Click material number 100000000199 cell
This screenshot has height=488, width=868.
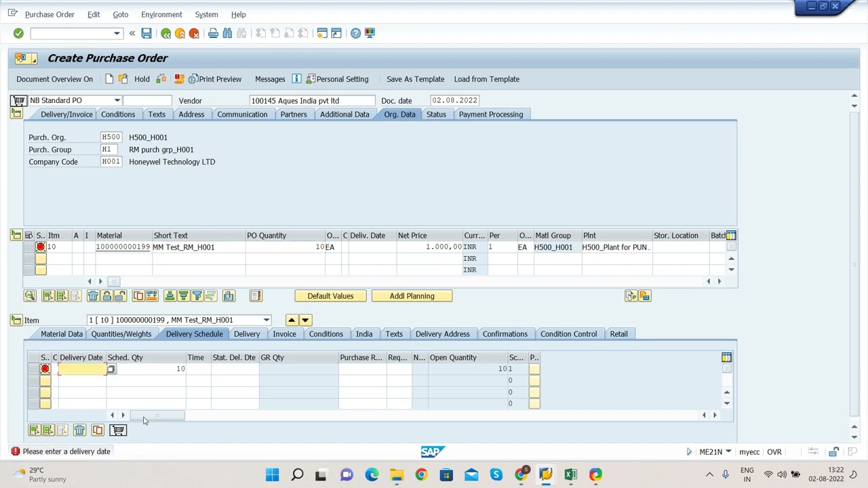click(123, 247)
